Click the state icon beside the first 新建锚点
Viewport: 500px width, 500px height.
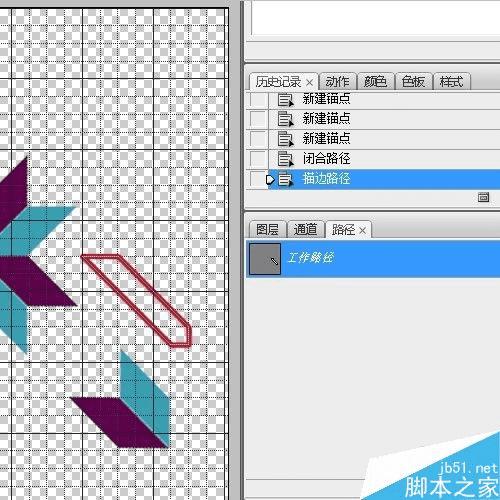pyautogui.click(x=286, y=100)
